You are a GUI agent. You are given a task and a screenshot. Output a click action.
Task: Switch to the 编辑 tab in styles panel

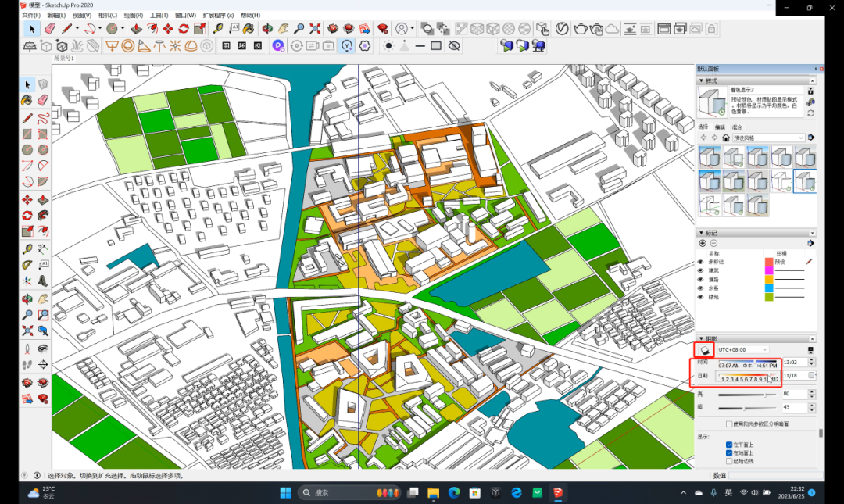(721, 127)
